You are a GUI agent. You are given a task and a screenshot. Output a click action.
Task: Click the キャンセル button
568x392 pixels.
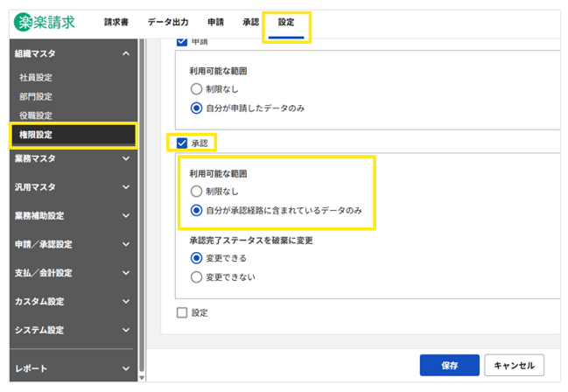514,364
